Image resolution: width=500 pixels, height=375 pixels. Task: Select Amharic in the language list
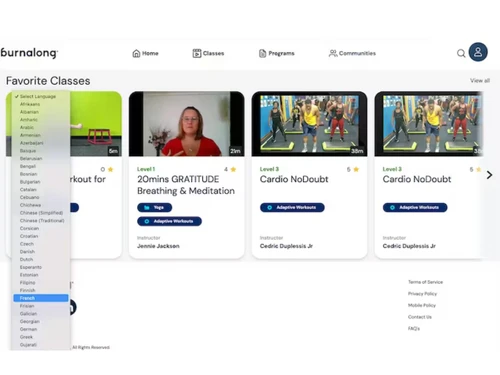[41, 120]
